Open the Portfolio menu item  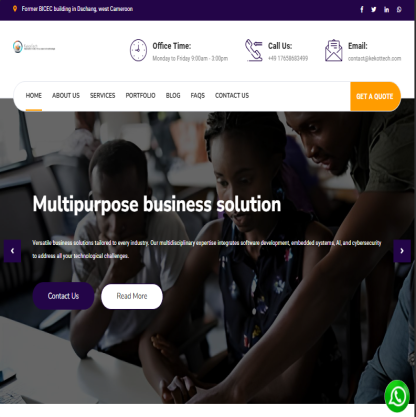click(140, 96)
